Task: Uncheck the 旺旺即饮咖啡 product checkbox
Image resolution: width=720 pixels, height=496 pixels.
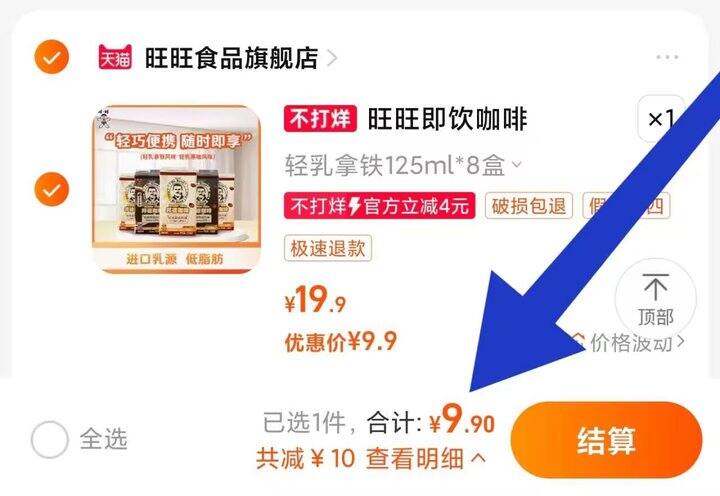Action: point(52,189)
